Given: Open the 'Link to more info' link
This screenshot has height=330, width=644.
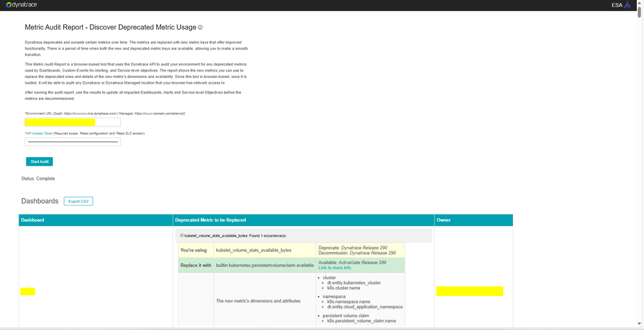Looking at the screenshot, I should pyautogui.click(x=335, y=267).
